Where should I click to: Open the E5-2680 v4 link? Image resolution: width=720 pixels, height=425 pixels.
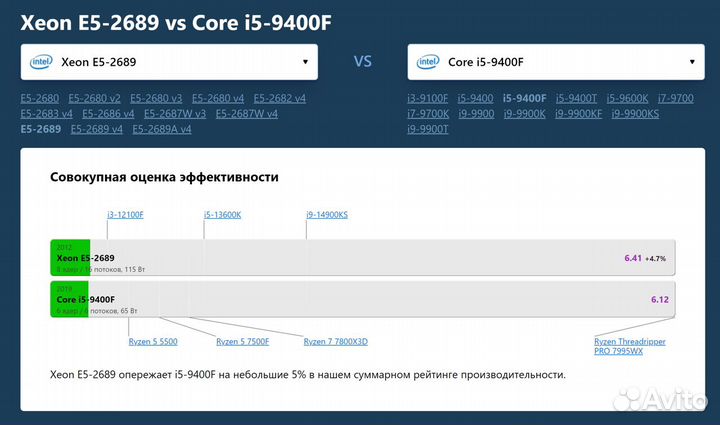tap(218, 98)
